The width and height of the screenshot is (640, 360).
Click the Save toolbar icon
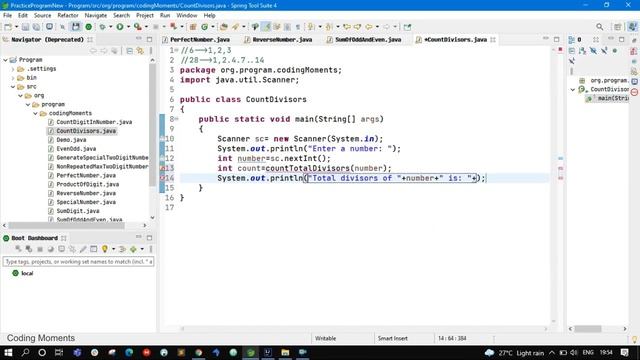25,27
